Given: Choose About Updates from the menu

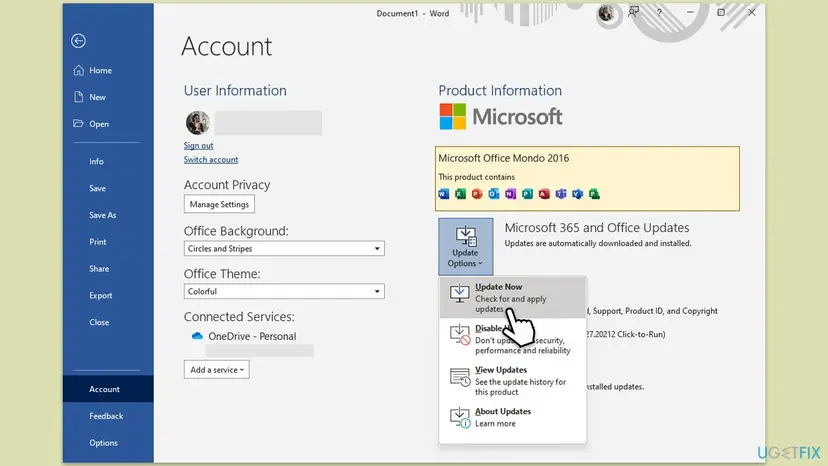Looking at the screenshot, I should click(x=512, y=417).
